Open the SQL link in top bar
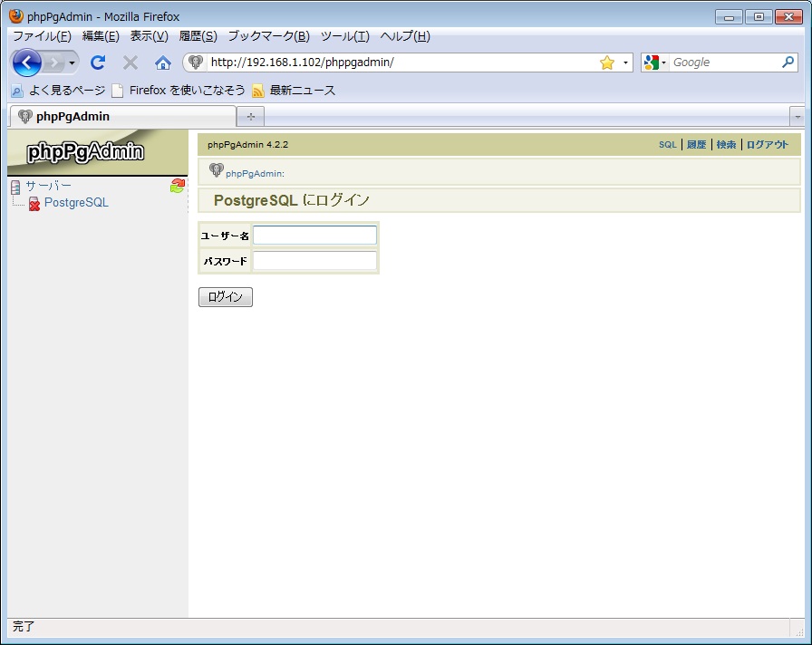This screenshot has height=645, width=812. 668,145
